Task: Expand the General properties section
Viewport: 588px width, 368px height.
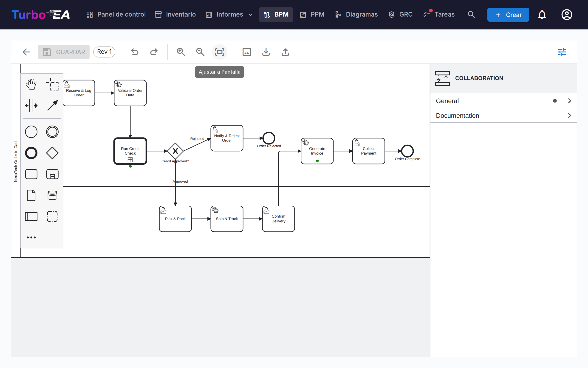Action: [503, 101]
